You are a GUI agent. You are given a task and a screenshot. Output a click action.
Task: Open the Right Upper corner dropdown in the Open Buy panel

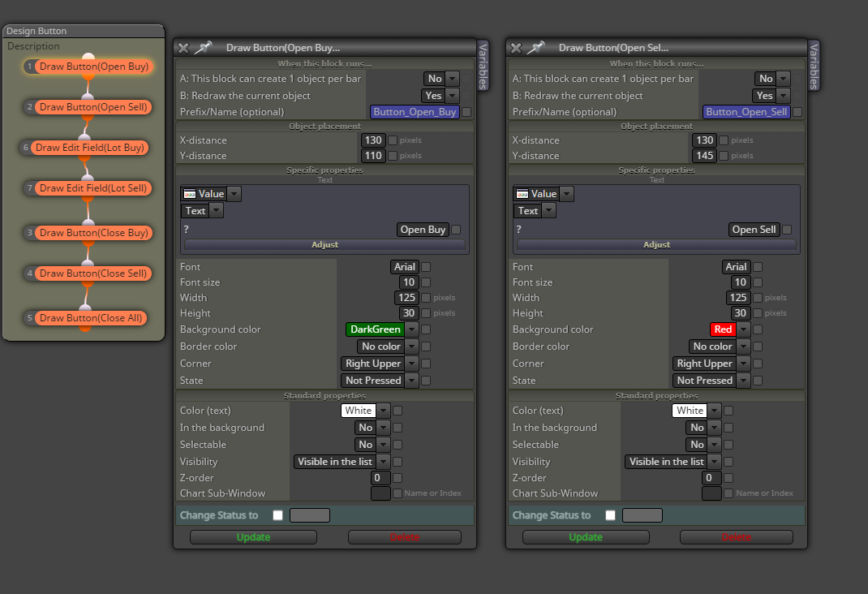(411, 364)
